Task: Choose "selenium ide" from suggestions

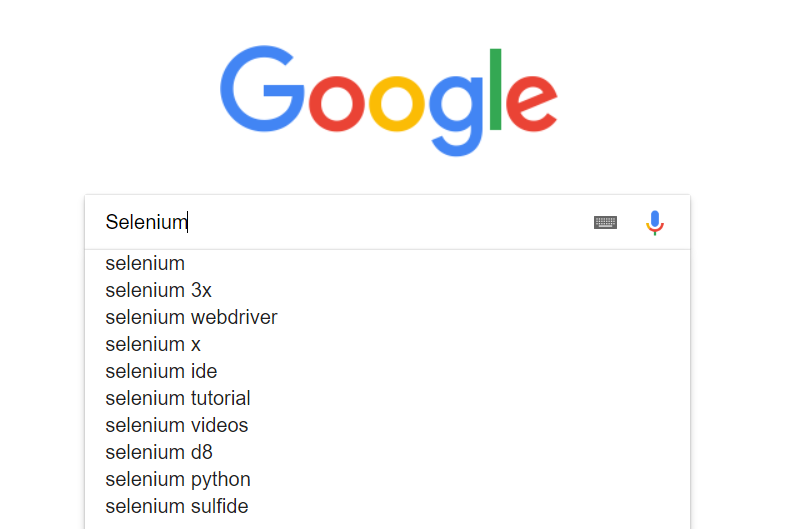Action: [x=161, y=372]
